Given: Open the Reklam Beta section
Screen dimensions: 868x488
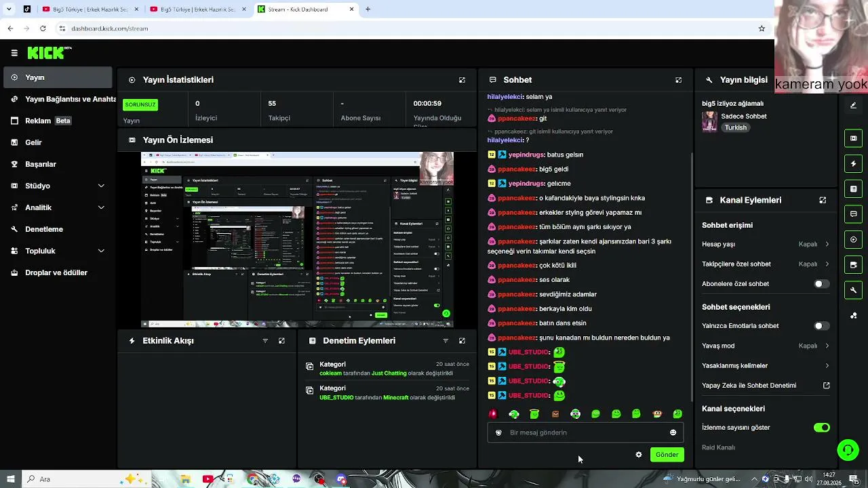Looking at the screenshot, I should pos(57,121).
